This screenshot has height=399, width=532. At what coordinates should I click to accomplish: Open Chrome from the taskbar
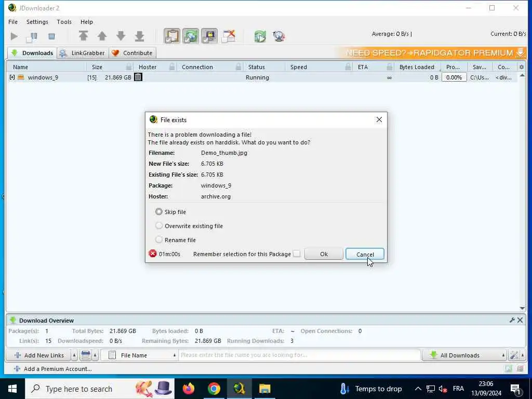(x=214, y=389)
